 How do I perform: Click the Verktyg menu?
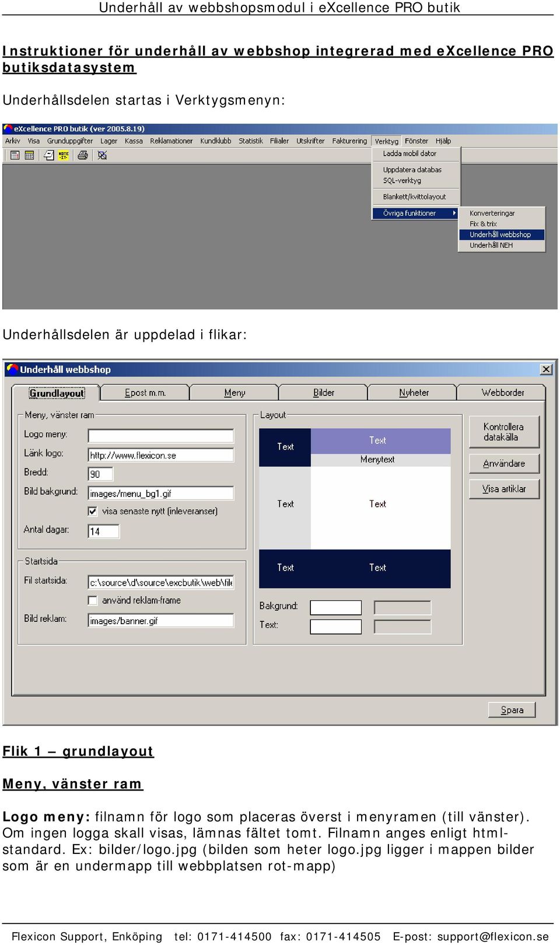pos(387,141)
